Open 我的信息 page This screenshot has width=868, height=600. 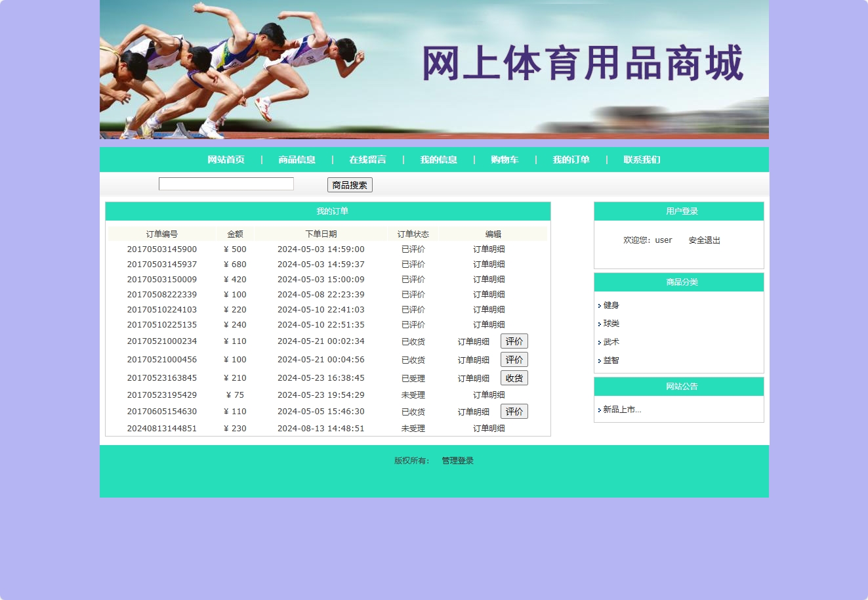click(437, 160)
